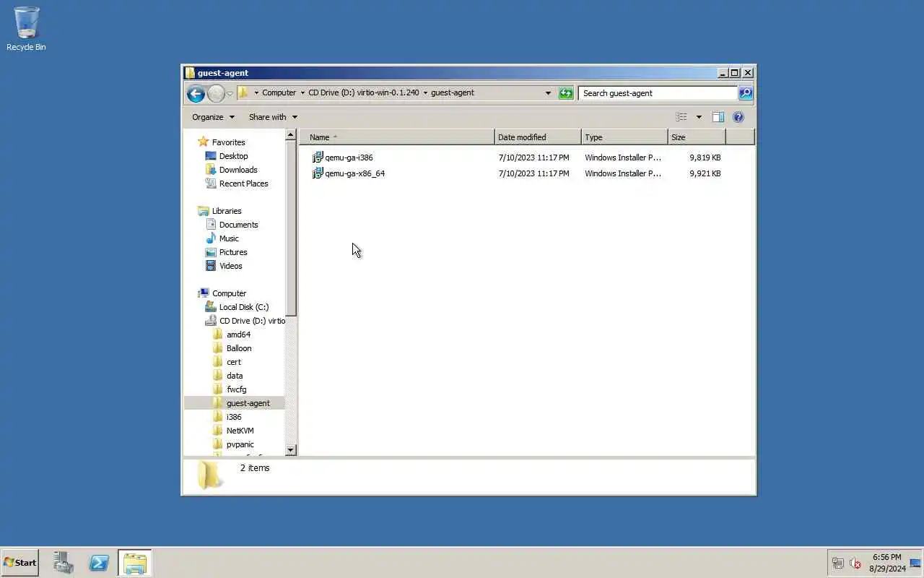Open the Recycle Bin desktop icon
This screenshot has width=924, height=578.
coord(26,29)
